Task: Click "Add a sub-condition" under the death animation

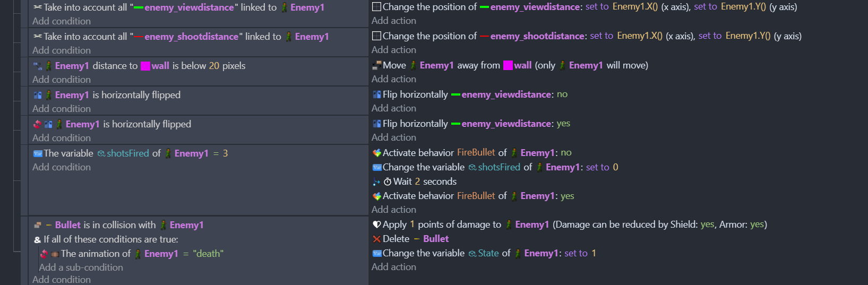Action: tap(81, 267)
